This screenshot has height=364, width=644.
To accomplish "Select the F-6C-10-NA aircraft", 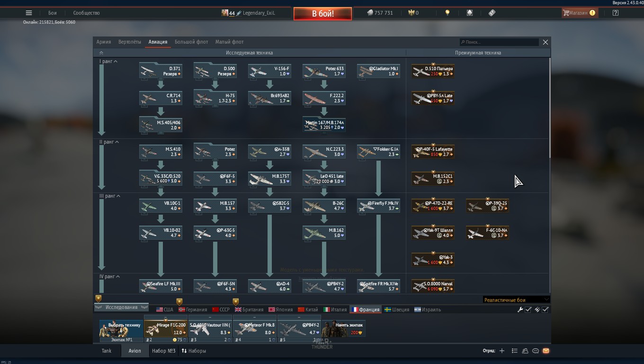I will [x=487, y=233].
